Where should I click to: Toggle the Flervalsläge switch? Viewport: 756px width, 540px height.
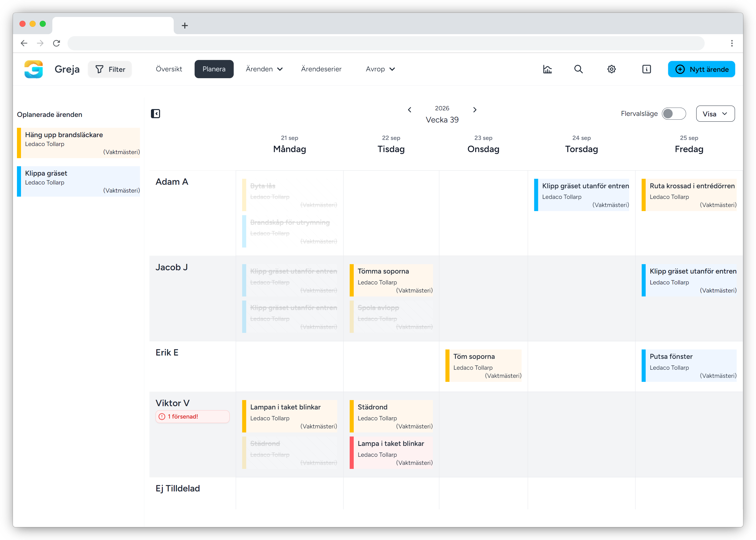point(674,114)
